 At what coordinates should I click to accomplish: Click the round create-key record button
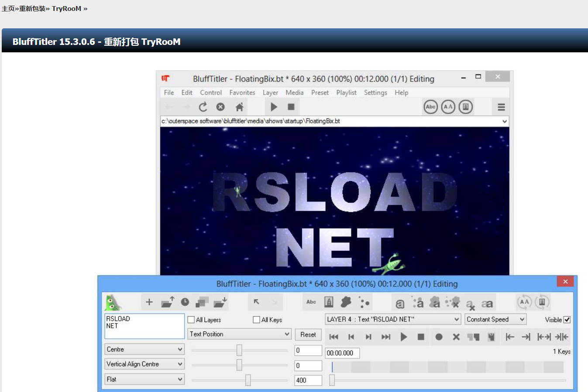439,337
